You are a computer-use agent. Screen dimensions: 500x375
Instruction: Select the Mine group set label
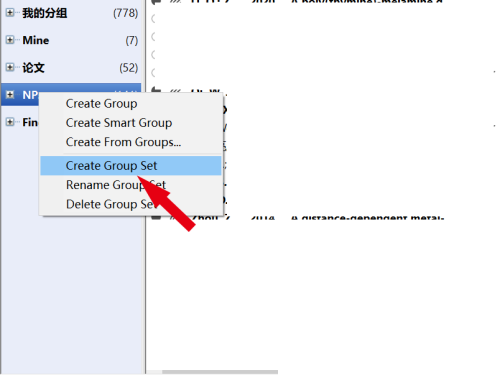(36, 41)
